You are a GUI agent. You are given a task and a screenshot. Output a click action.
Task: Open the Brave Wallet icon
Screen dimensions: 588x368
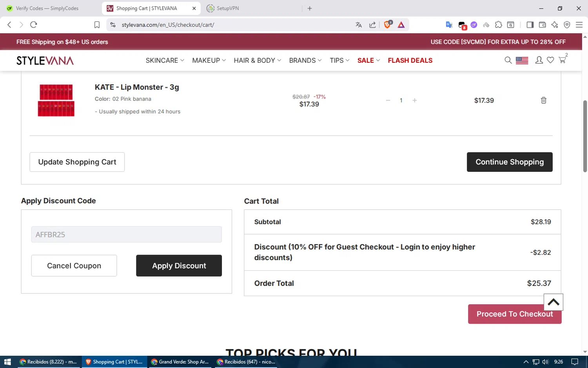click(x=543, y=25)
